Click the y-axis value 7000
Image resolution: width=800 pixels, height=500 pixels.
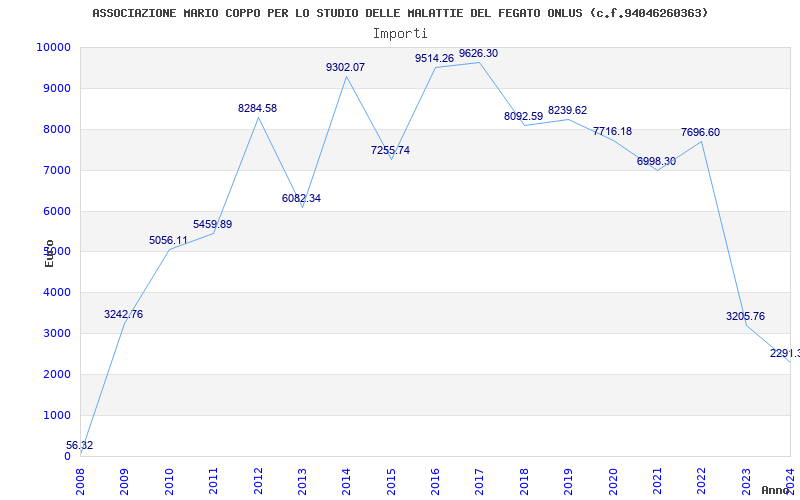pyautogui.click(x=57, y=170)
